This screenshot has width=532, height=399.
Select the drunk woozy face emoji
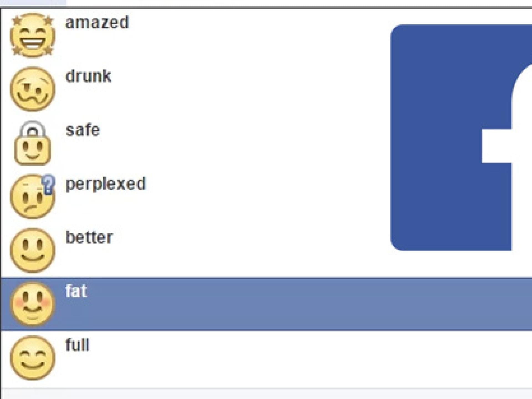pyautogui.click(x=32, y=89)
